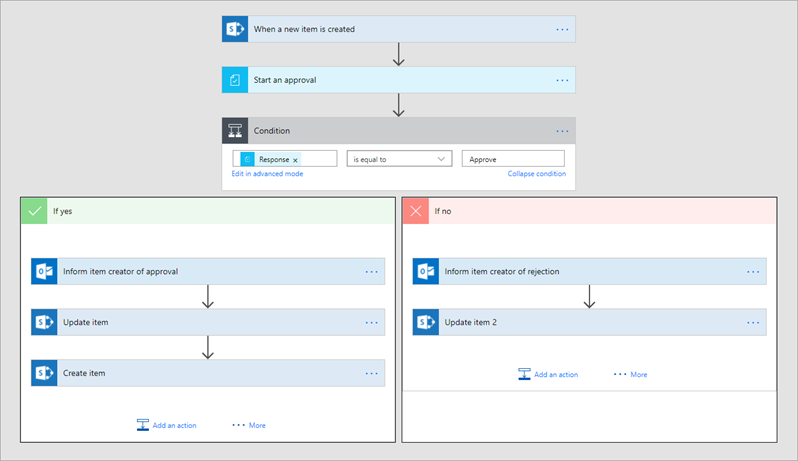Screen dimensions: 798x461
Task: Click the Approve value input field
Action: (x=513, y=159)
